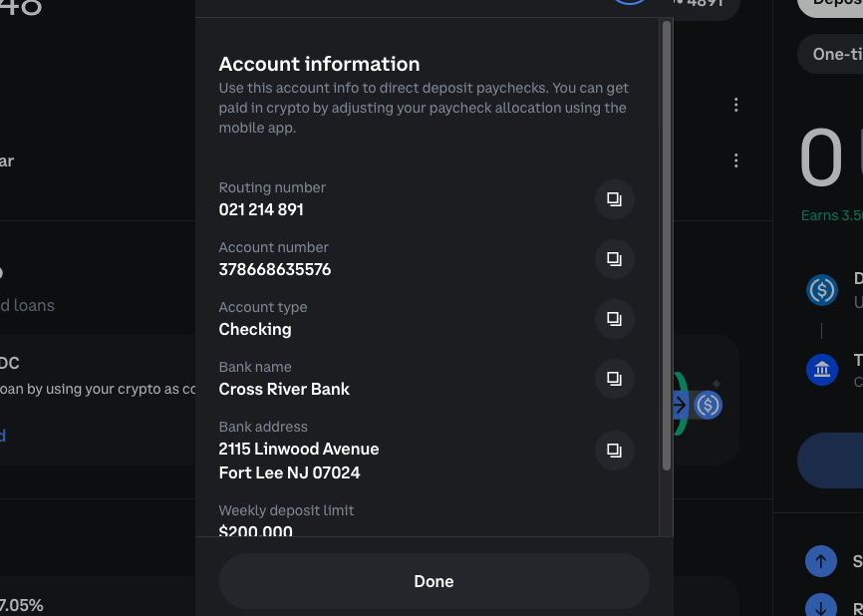The height and width of the screenshot is (616, 863).
Task: Click the USDC dollar coin icon in the right panel
Action: coord(822,290)
